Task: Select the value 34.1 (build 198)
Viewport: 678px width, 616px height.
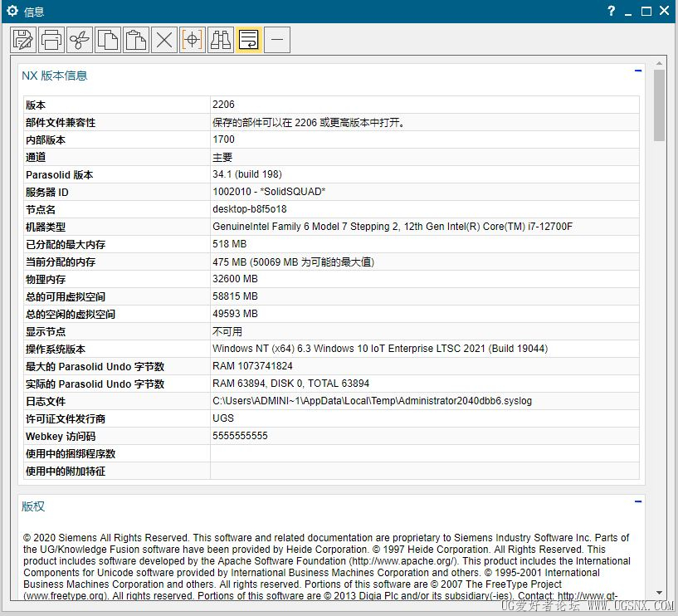Action: [x=247, y=174]
